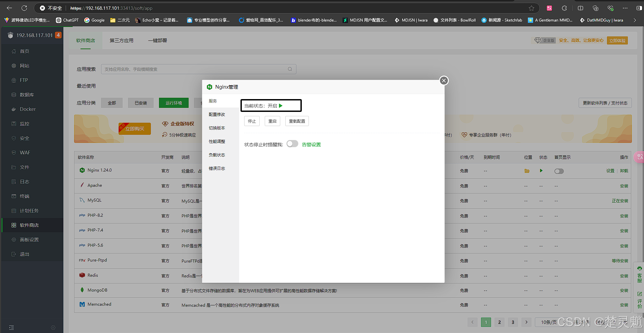Click 卸载 for Nginx 1.24.0
This screenshot has width=644, height=333.
624,171
